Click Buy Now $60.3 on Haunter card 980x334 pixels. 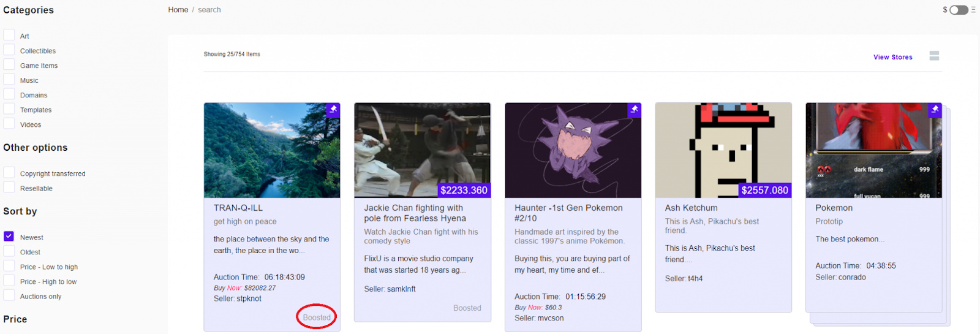(x=538, y=307)
